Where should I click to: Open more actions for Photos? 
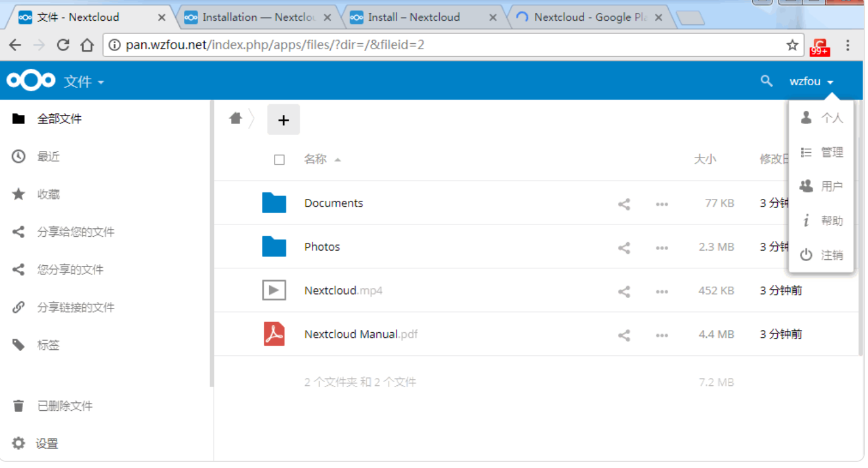coord(662,248)
